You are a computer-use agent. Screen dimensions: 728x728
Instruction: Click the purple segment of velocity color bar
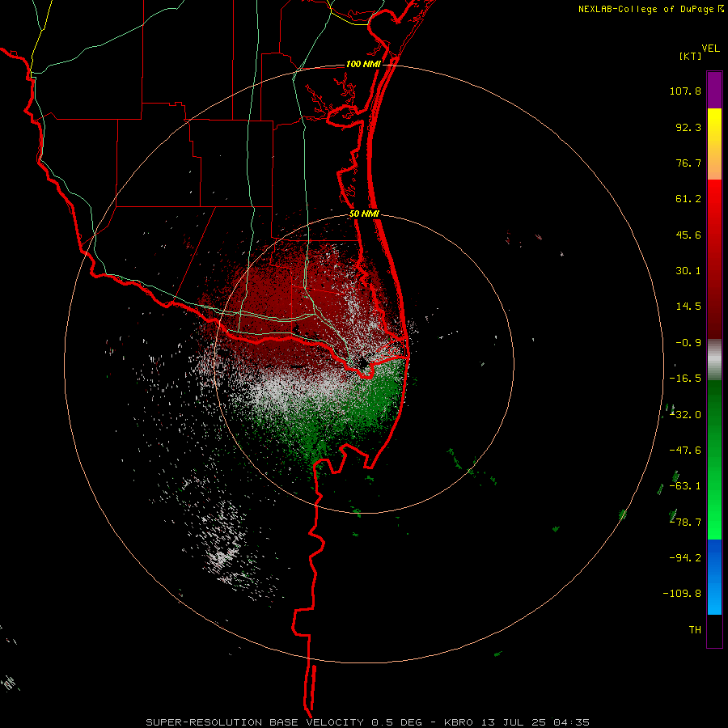click(x=714, y=90)
